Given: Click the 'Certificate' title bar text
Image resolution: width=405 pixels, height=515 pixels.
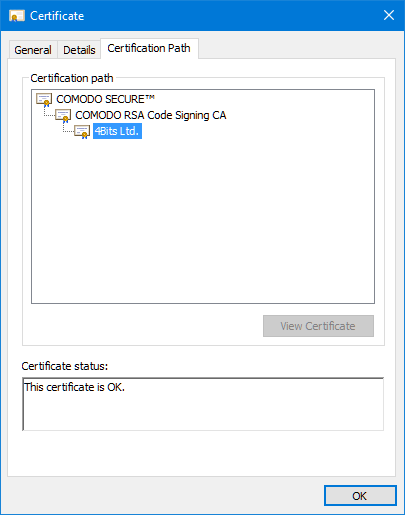Looking at the screenshot, I should point(57,16).
